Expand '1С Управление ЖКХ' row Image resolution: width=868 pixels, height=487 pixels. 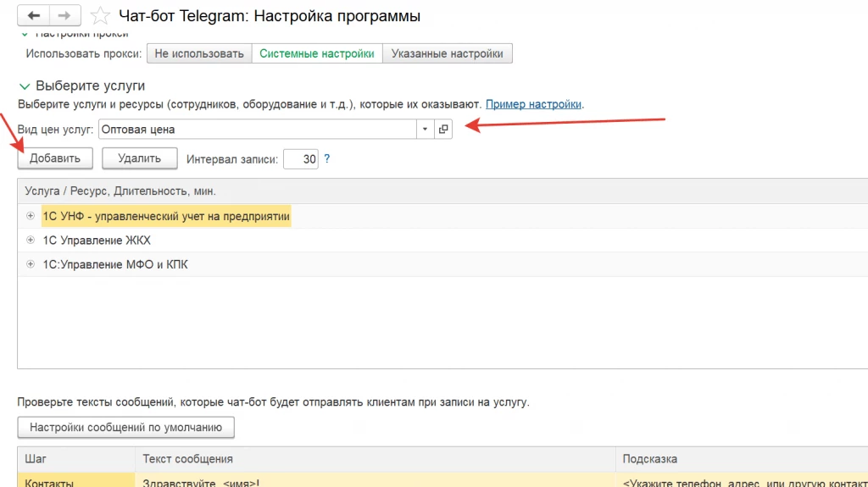(x=31, y=241)
